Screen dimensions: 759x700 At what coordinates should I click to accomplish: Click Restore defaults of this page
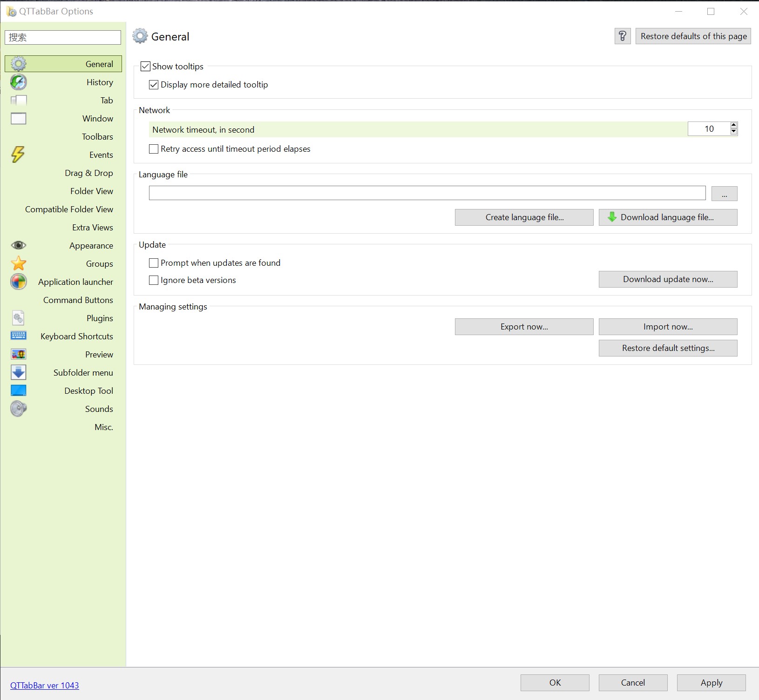coord(693,36)
